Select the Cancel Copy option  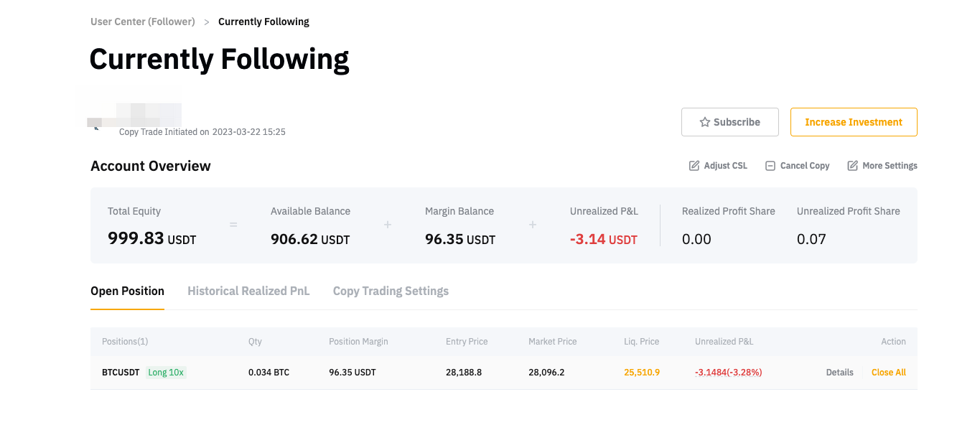click(805, 166)
